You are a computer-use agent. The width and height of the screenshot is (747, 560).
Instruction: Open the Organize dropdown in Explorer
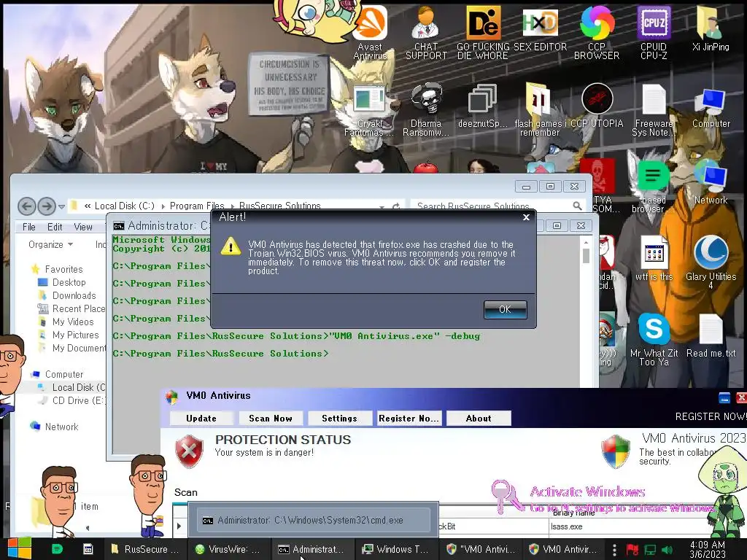50,244
